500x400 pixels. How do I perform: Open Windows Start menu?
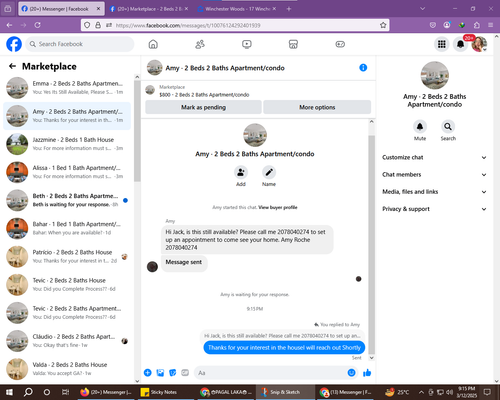tap(9, 392)
